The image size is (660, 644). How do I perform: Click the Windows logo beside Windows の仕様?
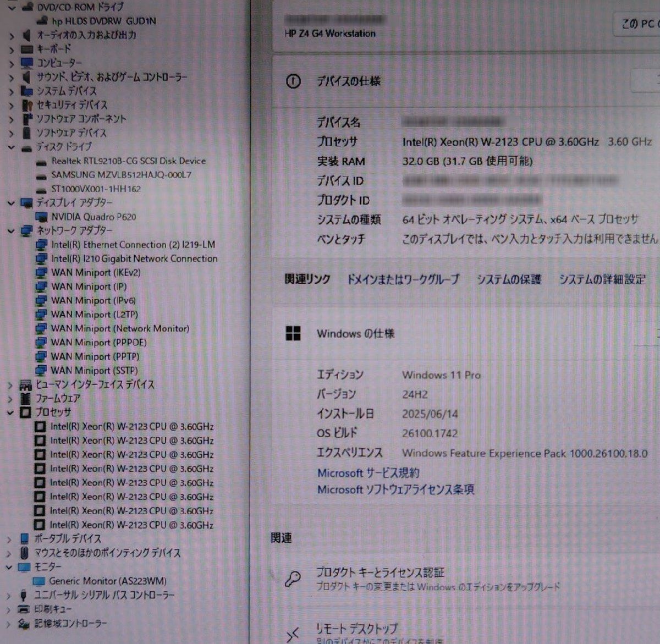coord(293,333)
